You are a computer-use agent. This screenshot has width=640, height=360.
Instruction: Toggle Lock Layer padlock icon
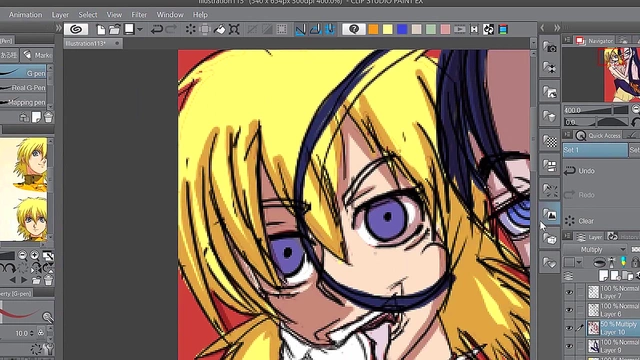click(x=635, y=262)
